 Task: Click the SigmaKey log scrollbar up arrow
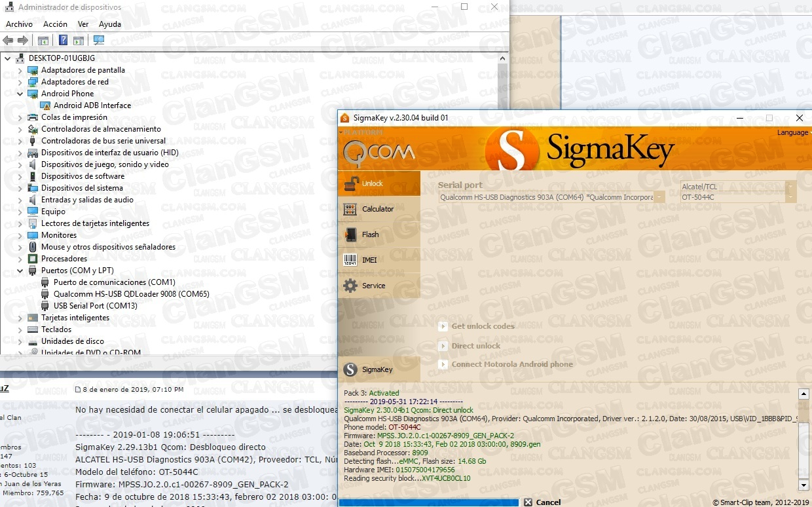tap(803, 394)
